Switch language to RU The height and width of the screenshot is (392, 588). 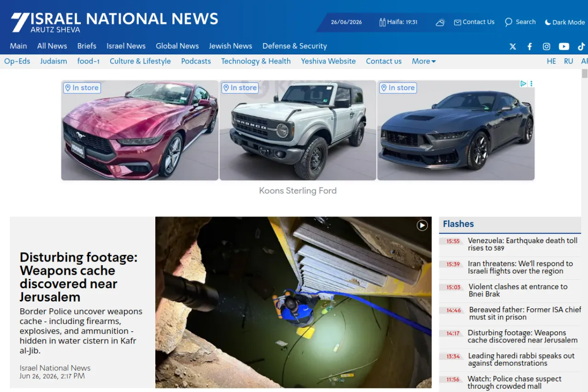(x=569, y=61)
